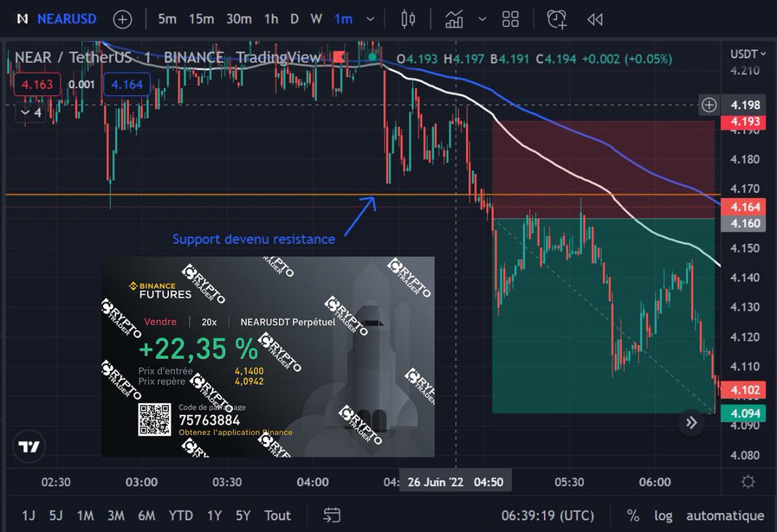Open the go to date calendar icon
Image resolution: width=777 pixels, height=532 pixels.
click(332, 516)
